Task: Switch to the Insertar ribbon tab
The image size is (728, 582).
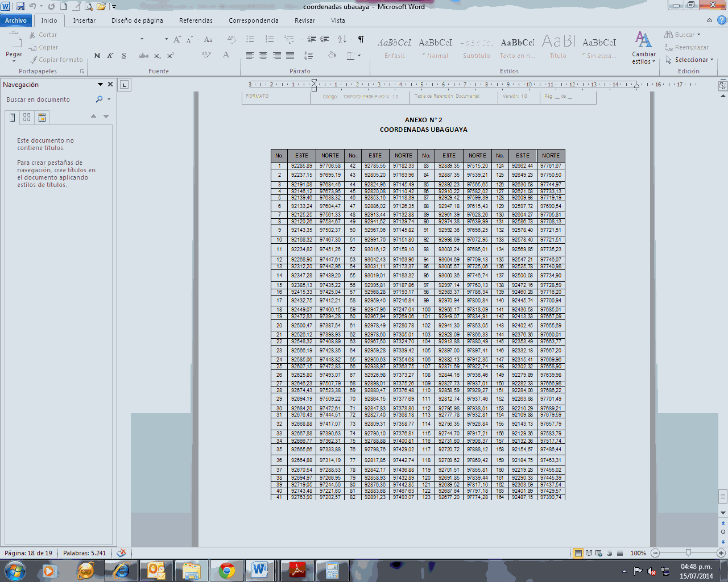Action: tap(84, 20)
